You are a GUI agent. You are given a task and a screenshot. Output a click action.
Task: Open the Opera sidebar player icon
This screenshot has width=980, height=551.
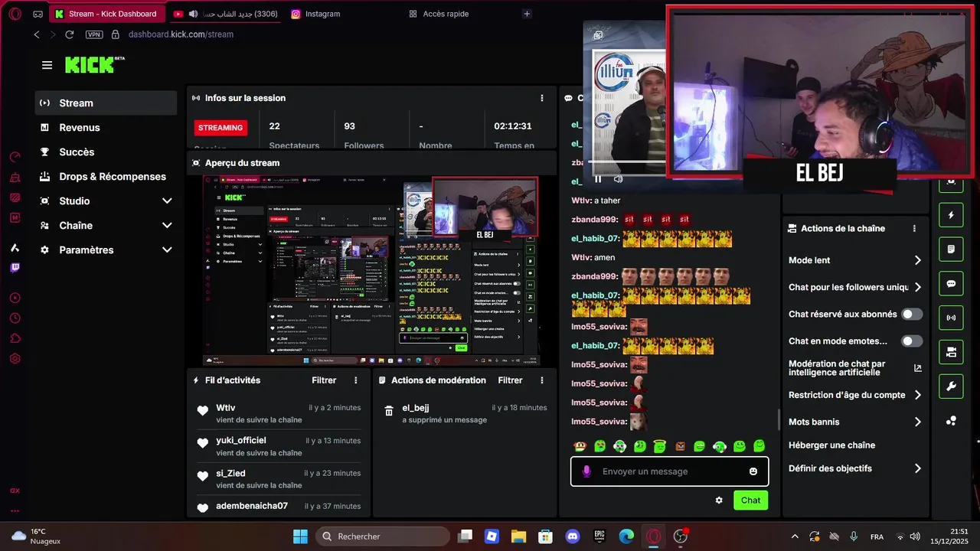(x=15, y=298)
